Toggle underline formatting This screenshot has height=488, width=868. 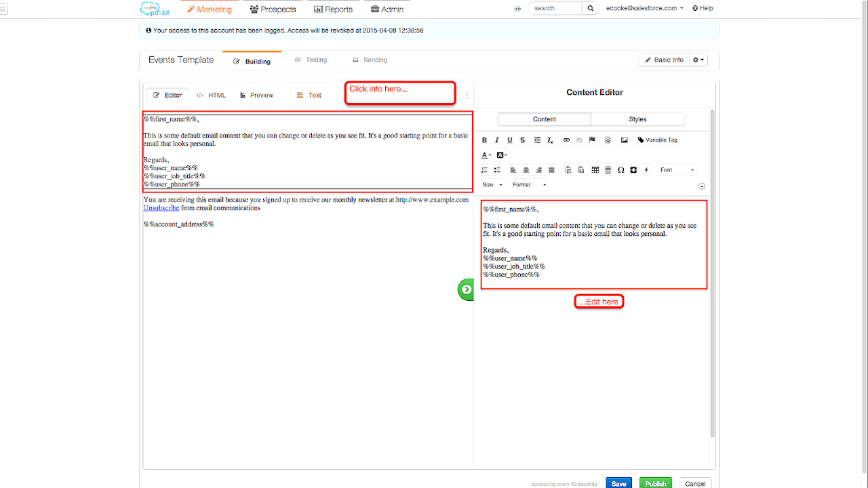click(509, 140)
